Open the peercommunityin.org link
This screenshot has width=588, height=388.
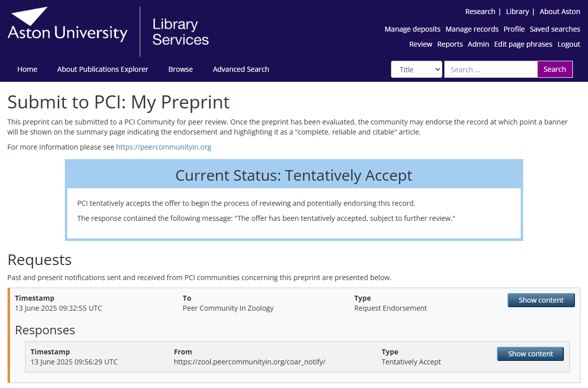[x=163, y=147]
